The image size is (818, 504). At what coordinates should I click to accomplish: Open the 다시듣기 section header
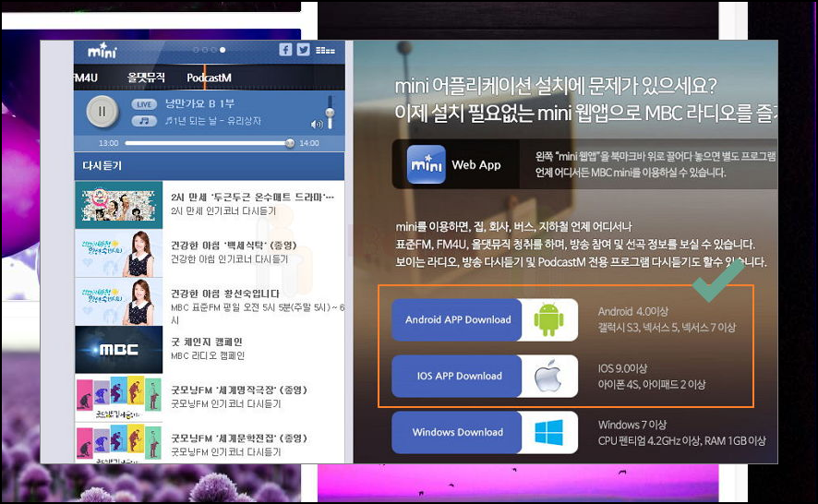click(x=210, y=166)
